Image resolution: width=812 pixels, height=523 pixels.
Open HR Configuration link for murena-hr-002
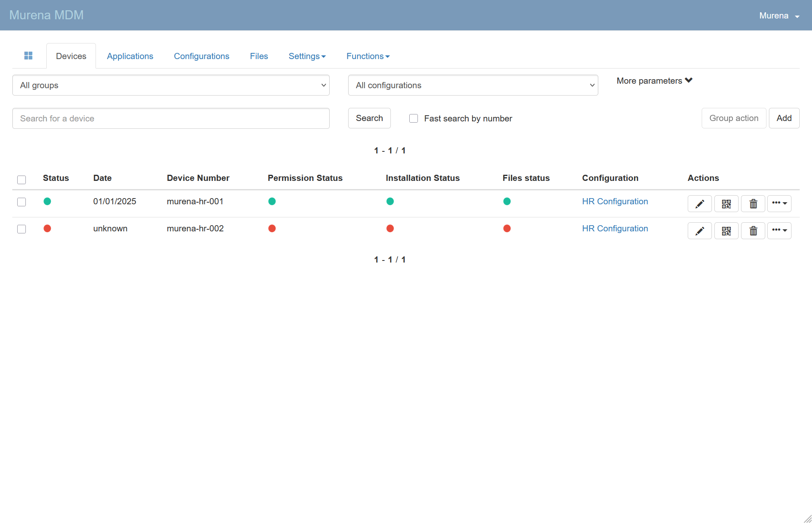(x=615, y=228)
